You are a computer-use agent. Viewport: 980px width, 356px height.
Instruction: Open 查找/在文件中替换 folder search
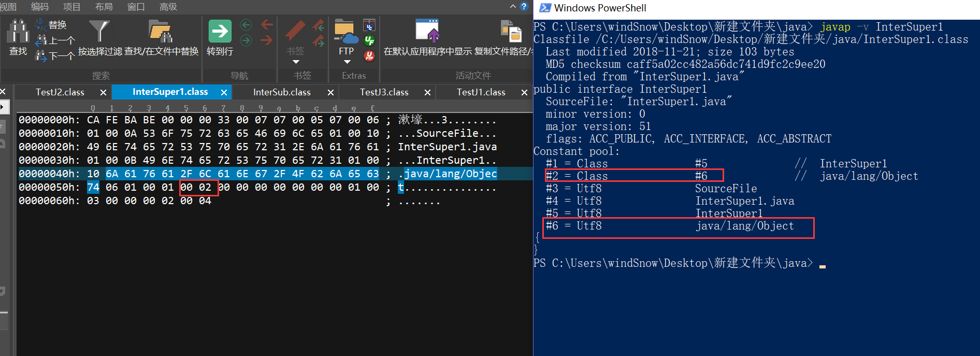[x=161, y=37]
